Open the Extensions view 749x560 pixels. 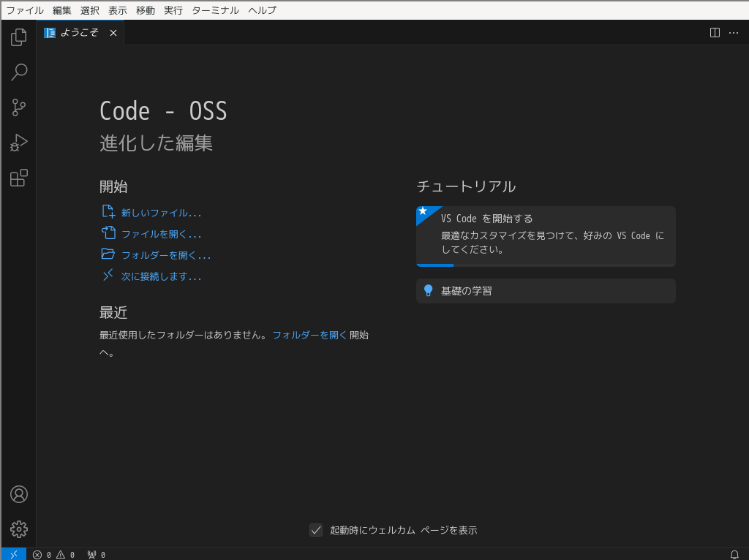coord(18,178)
